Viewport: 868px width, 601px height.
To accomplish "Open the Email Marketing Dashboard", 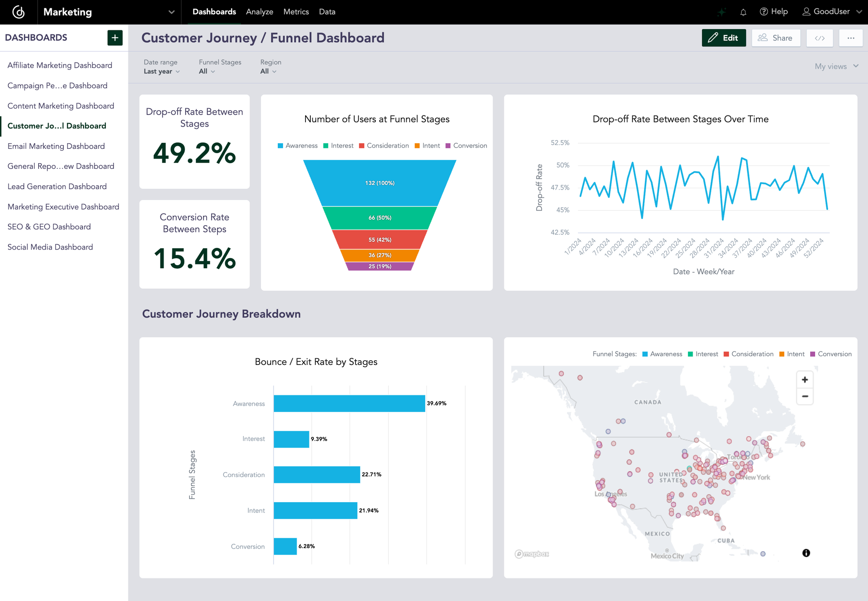I will (x=56, y=146).
